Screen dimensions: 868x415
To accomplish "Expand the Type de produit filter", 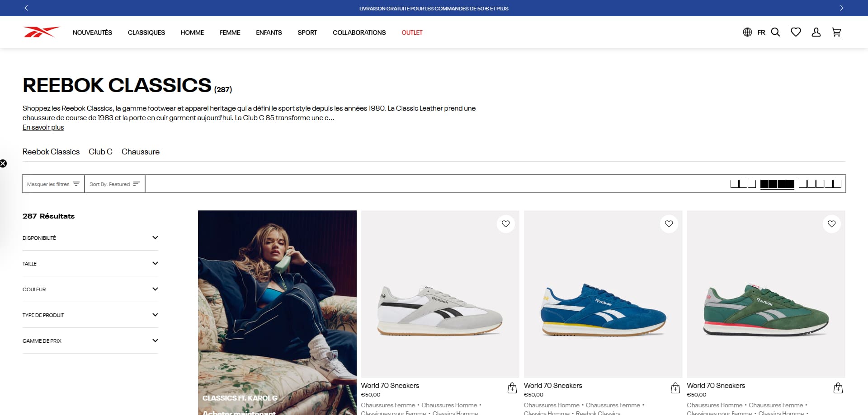I will (x=90, y=315).
